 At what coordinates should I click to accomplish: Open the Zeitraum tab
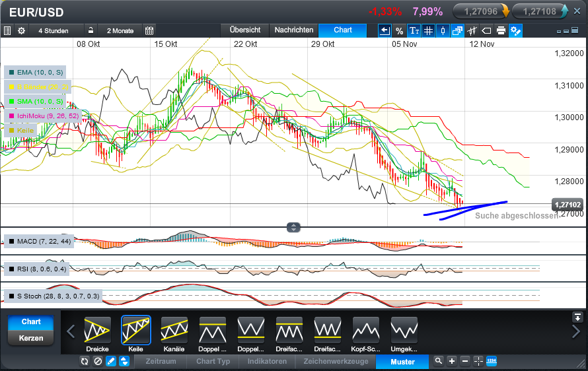pos(161,361)
